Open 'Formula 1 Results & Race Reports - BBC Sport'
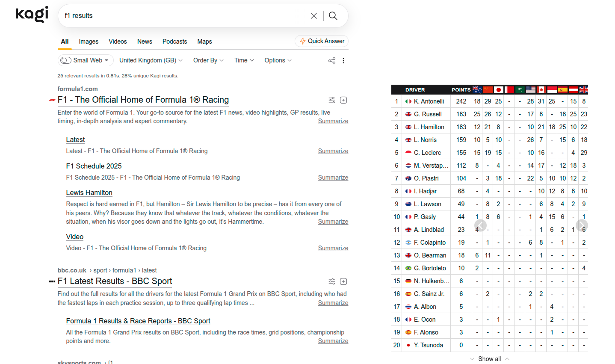This screenshot has width=615, height=364. click(x=138, y=321)
